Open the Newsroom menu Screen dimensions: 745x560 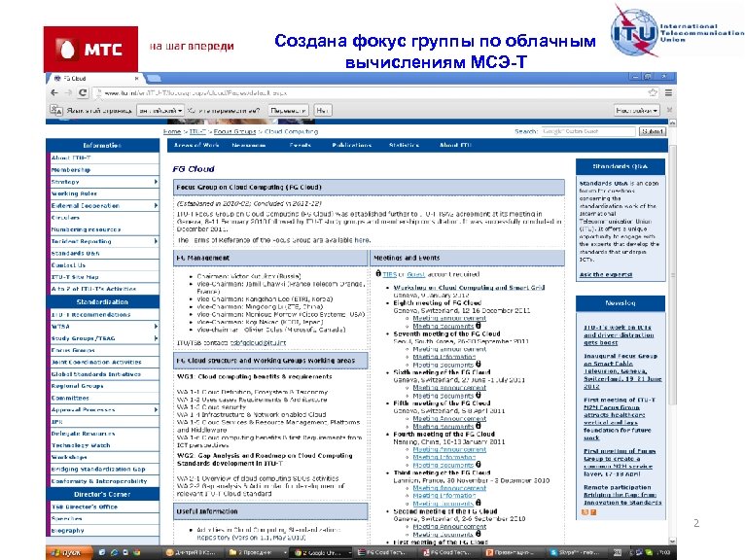[248, 145]
